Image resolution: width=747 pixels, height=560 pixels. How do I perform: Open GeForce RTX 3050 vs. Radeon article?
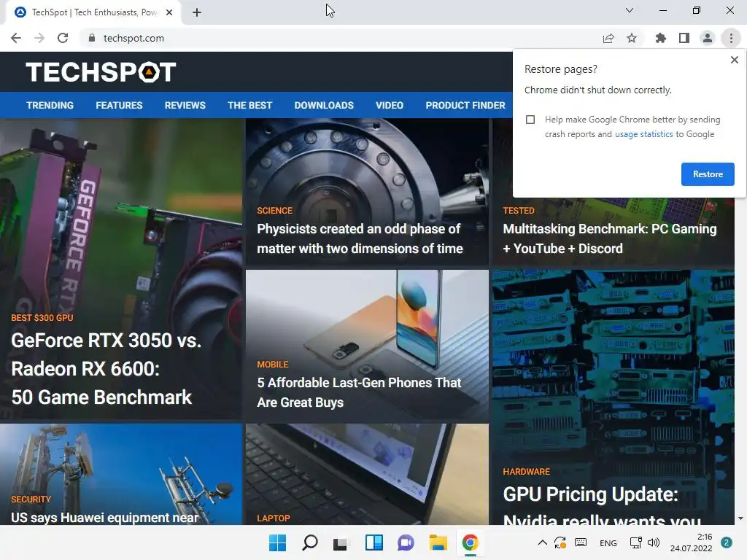[107, 368]
